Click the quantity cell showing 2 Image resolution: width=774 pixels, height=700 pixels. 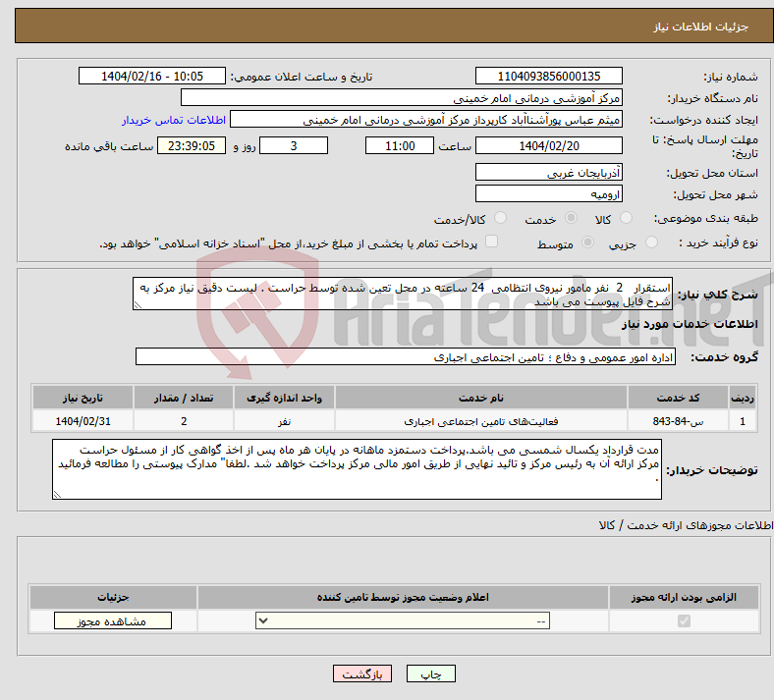pyautogui.click(x=184, y=421)
